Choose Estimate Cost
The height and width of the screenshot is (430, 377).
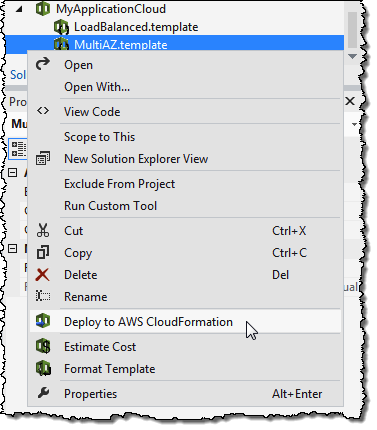[185, 347]
